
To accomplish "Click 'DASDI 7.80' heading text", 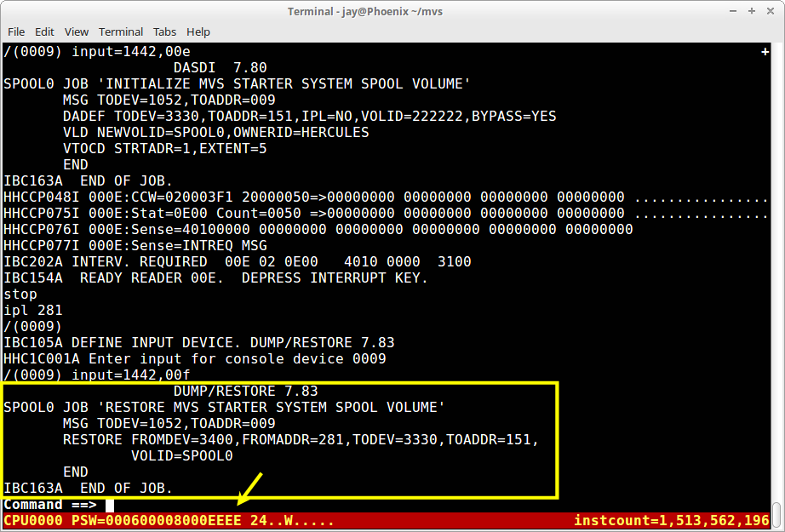I will 220,67.
